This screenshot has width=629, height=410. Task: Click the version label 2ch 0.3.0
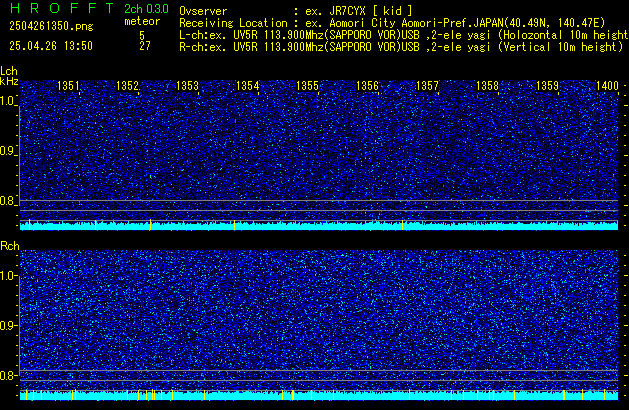[x=146, y=9]
